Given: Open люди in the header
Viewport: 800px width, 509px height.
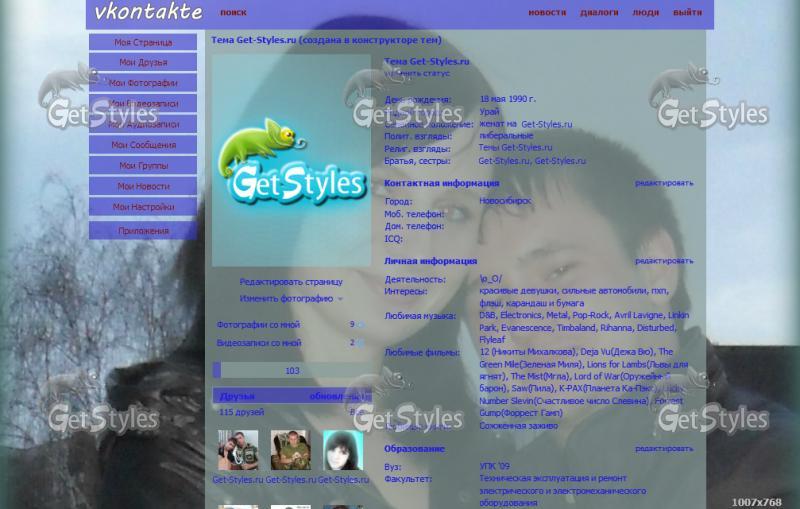Looking at the screenshot, I should pyautogui.click(x=645, y=12).
